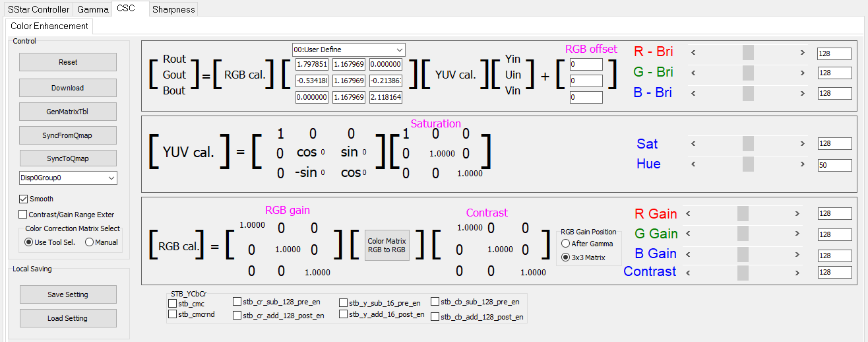Enable stb_cmc checkbox
The image size is (868, 342).
(173, 304)
